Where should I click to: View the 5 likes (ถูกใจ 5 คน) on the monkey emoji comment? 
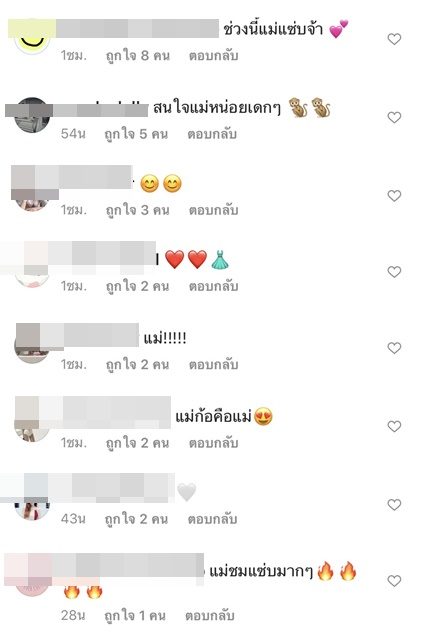click(x=136, y=134)
